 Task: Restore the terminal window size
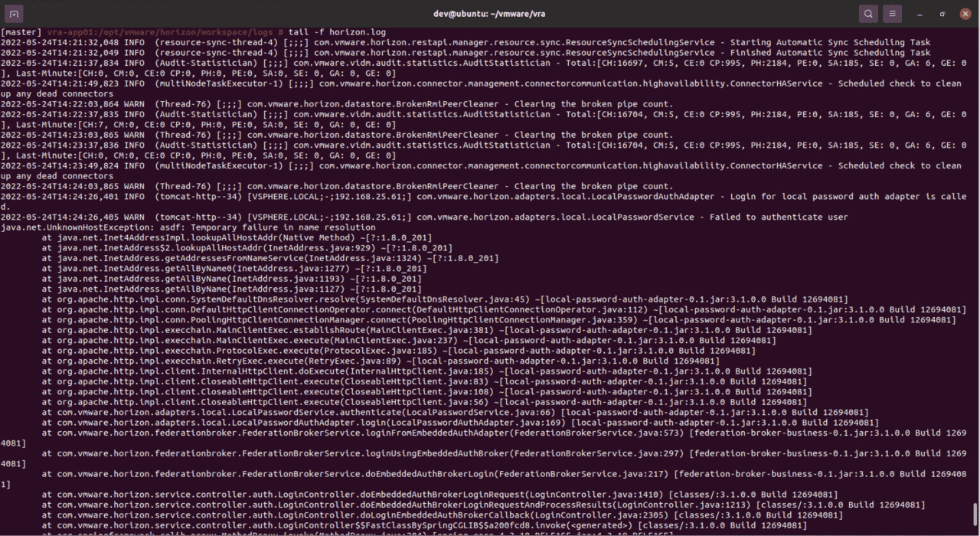point(942,13)
